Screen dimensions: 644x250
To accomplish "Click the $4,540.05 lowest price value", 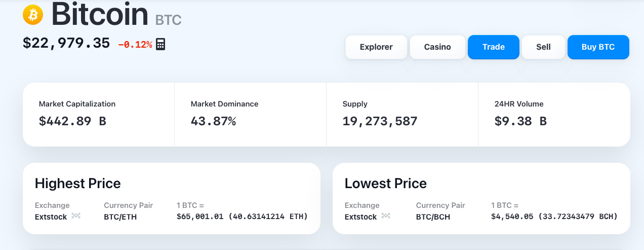I will click(x=511, y=217).
